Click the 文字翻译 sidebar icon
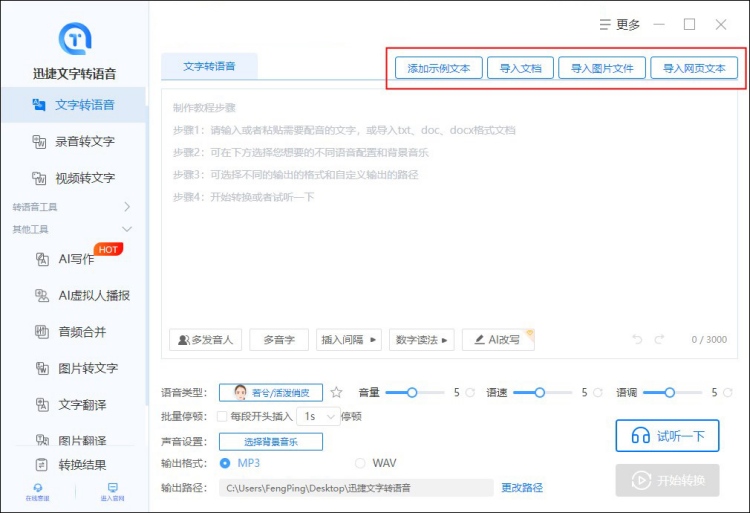Image resolution: width=750 pixels, height=513 pixels. point(42,405)
